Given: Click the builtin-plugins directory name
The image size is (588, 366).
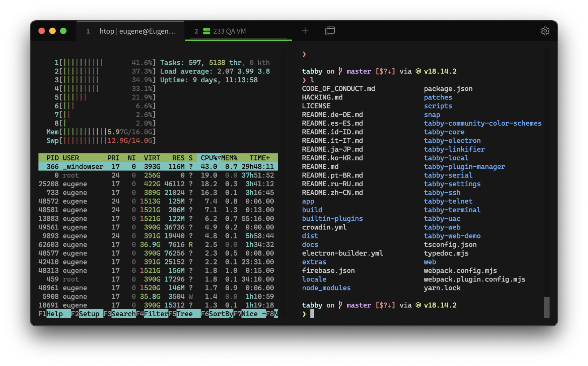Looking at the screenshot, I should (332, 219).
